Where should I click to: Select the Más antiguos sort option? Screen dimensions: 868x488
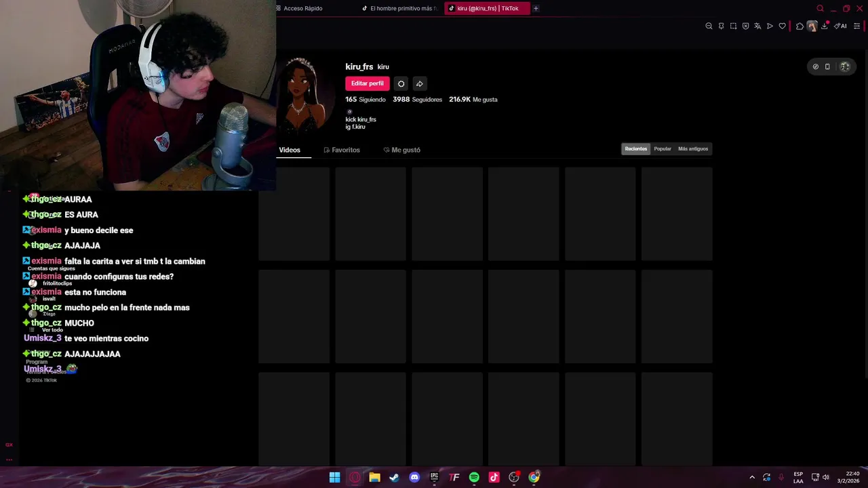click(693, 149)
